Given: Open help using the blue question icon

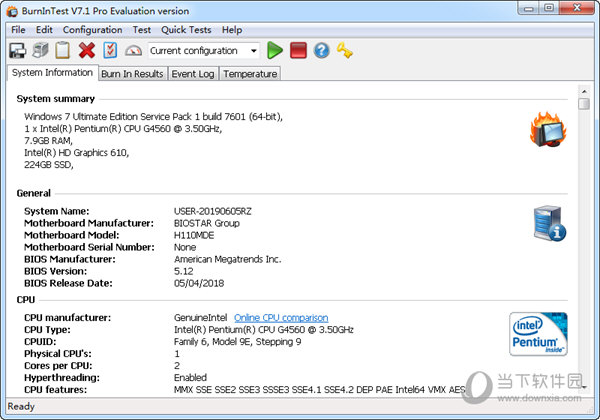Looking at the screenshot, I should pos(321,50).
